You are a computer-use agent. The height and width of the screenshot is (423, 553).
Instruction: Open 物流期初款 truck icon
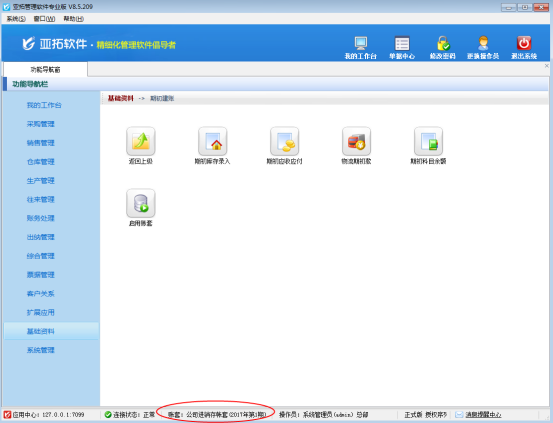(x=357, y=141)
